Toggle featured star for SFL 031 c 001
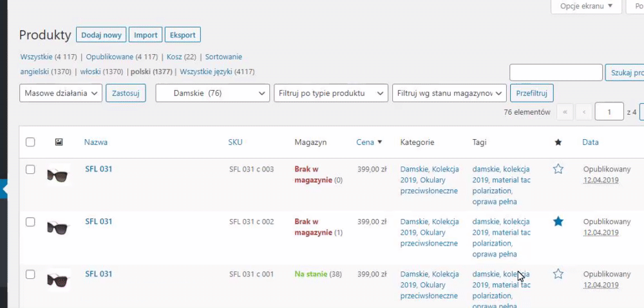This screenshot has width=644, height=308. [558, 274]
